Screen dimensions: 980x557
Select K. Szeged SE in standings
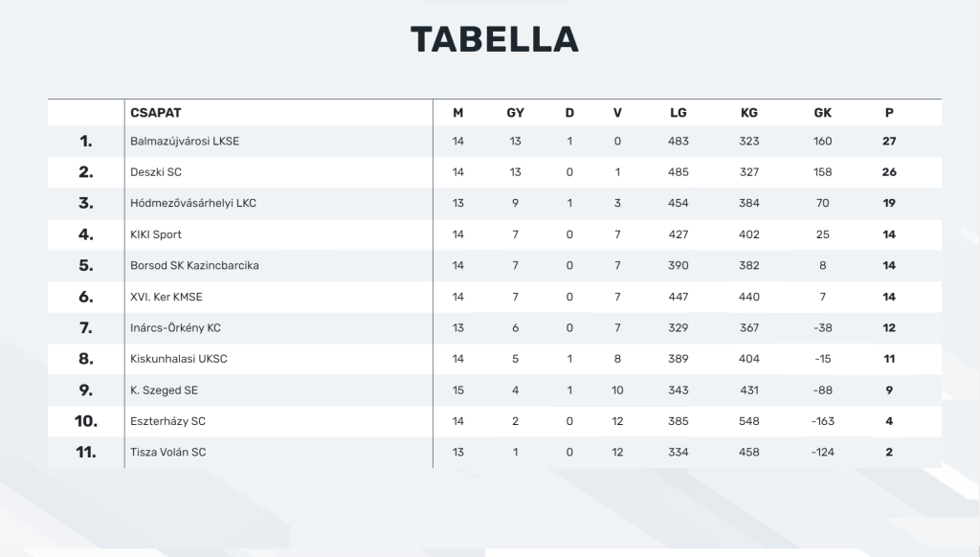(x=164, y=390)
